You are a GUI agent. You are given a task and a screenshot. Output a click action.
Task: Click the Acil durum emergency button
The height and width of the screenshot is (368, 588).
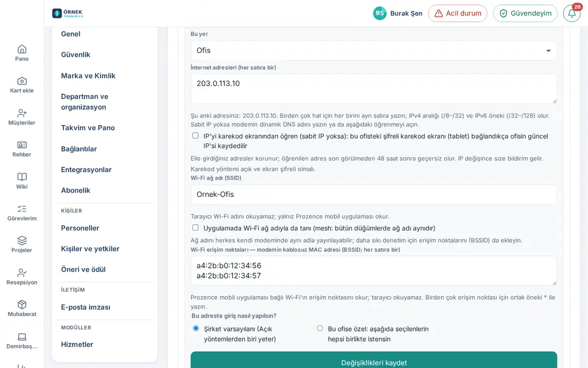458,13
